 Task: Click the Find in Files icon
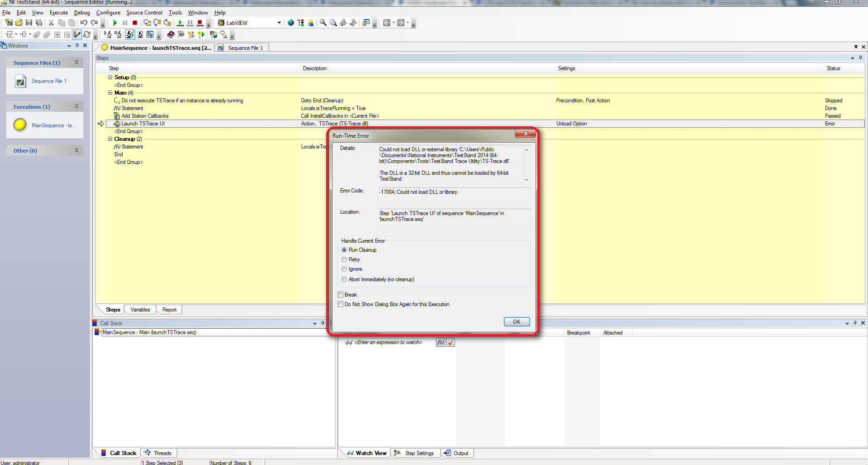[333, 23]
